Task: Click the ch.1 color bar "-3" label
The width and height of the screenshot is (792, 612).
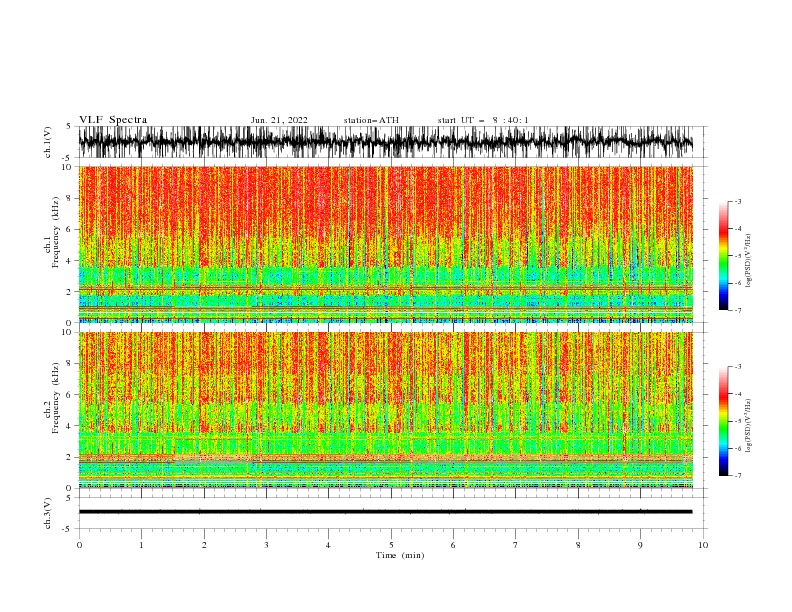Action: (x=737, y=201)
